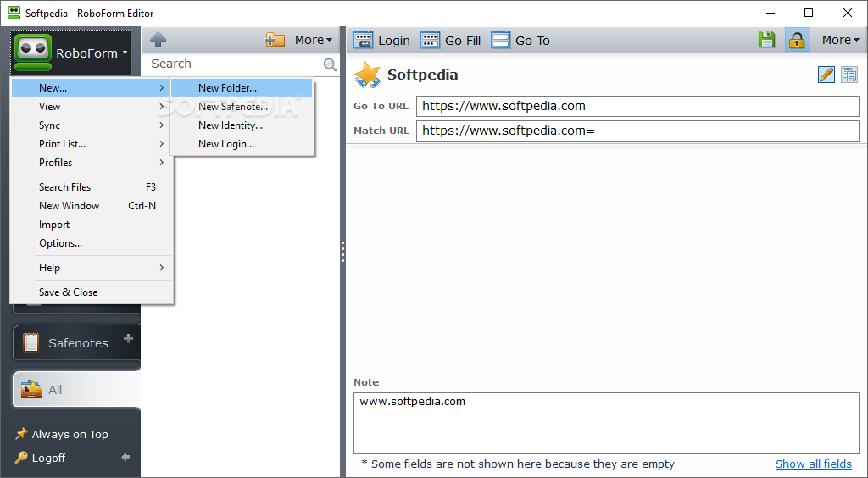Click the new folder icon in file pane toolbar

pyautogui.click(x=275, y=40)
